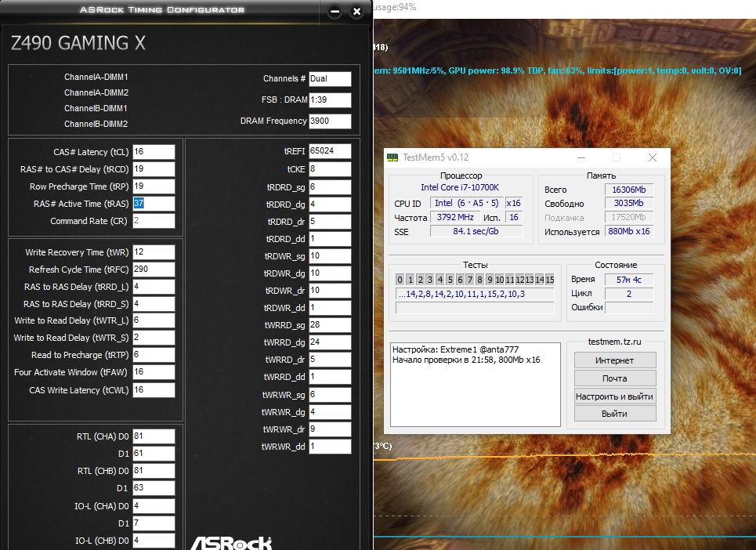This screenshot has height=550, width=756.
Task: Click the tCKE value field
Action: pos(331,169)
